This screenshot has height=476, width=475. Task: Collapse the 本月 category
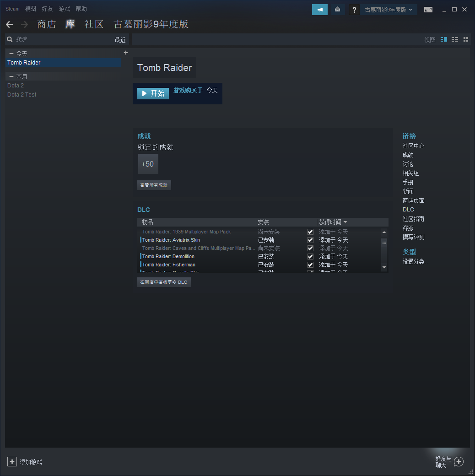(x=11, y=76)
